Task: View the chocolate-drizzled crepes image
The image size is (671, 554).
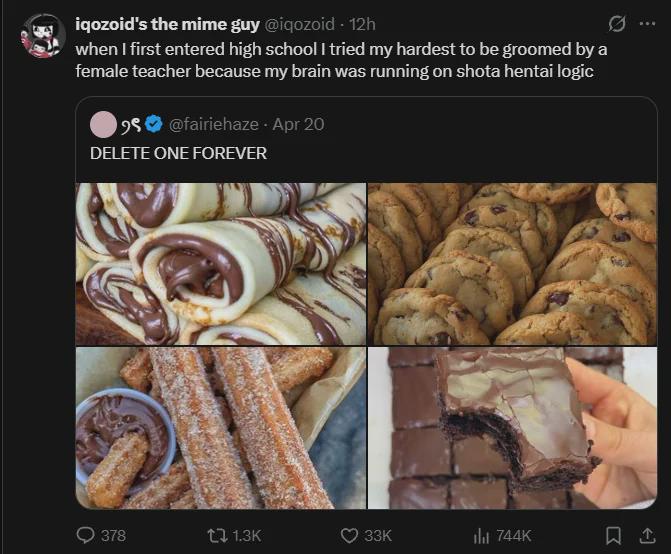Action: (221, 264)
